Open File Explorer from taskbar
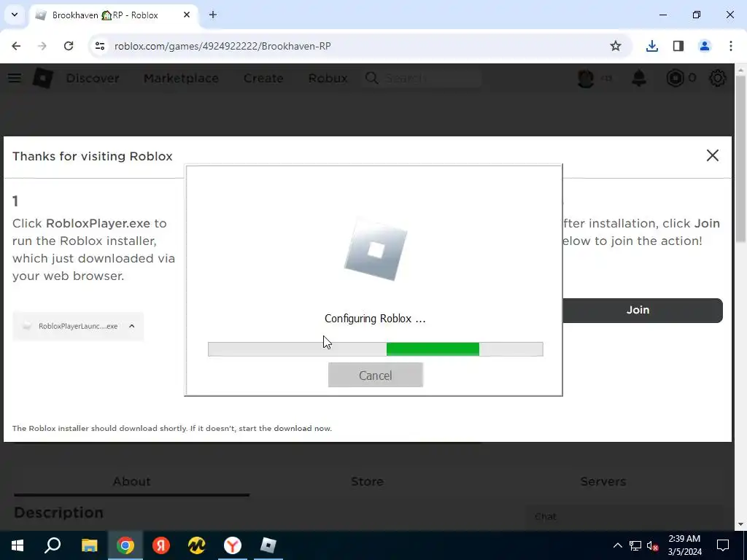This screenshot has height=560, width=747. [90, 545]
